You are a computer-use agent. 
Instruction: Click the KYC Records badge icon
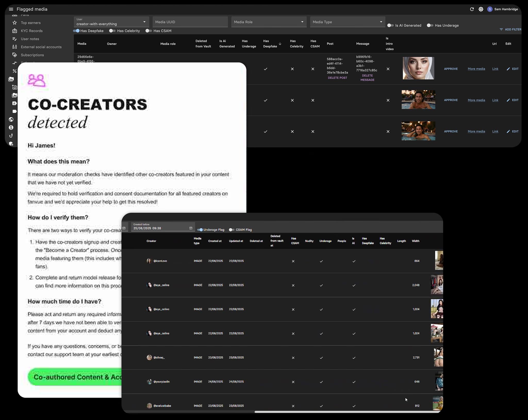[x=15, y=31]
